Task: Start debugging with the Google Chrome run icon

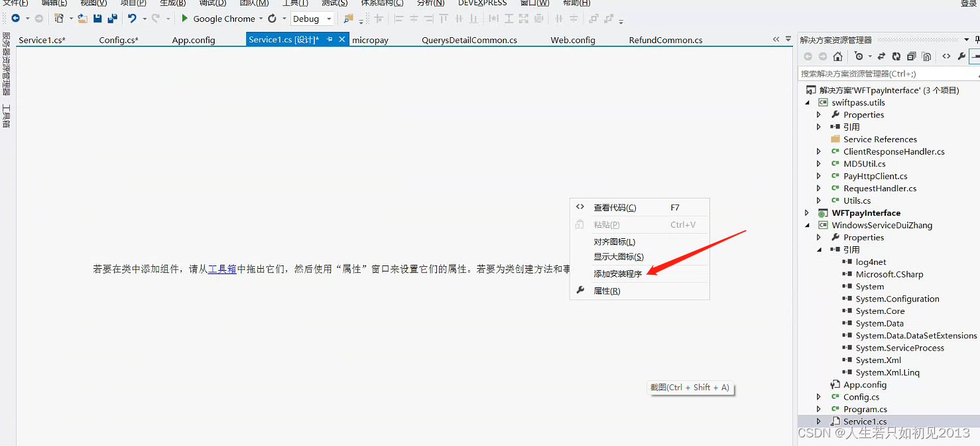Action: [x=185, y=19]
